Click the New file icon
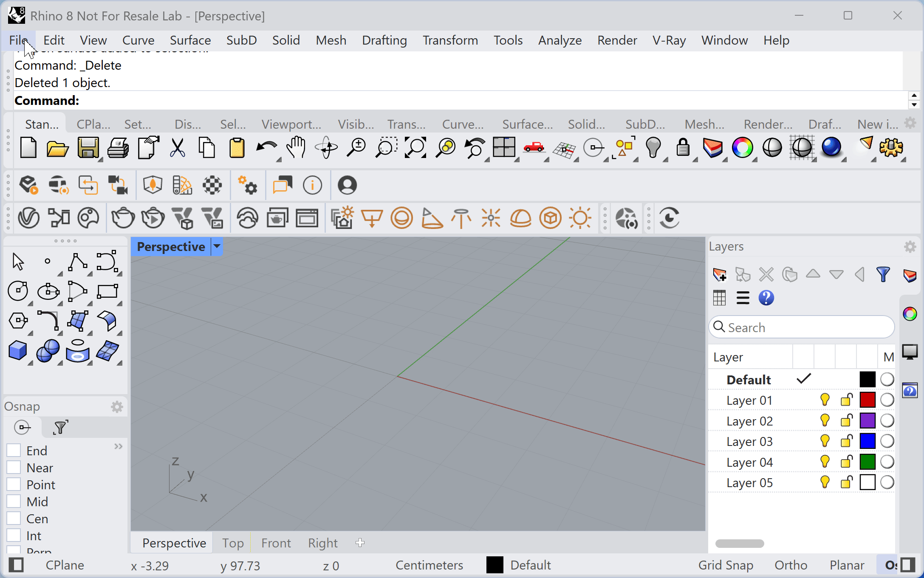The image size is (924, 578). tap(28, 148)
